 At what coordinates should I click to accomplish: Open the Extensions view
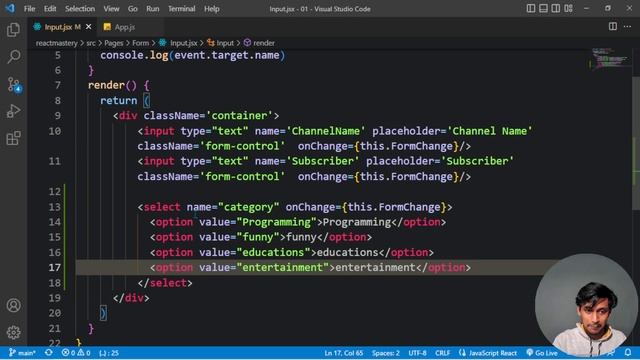point(13,138)
